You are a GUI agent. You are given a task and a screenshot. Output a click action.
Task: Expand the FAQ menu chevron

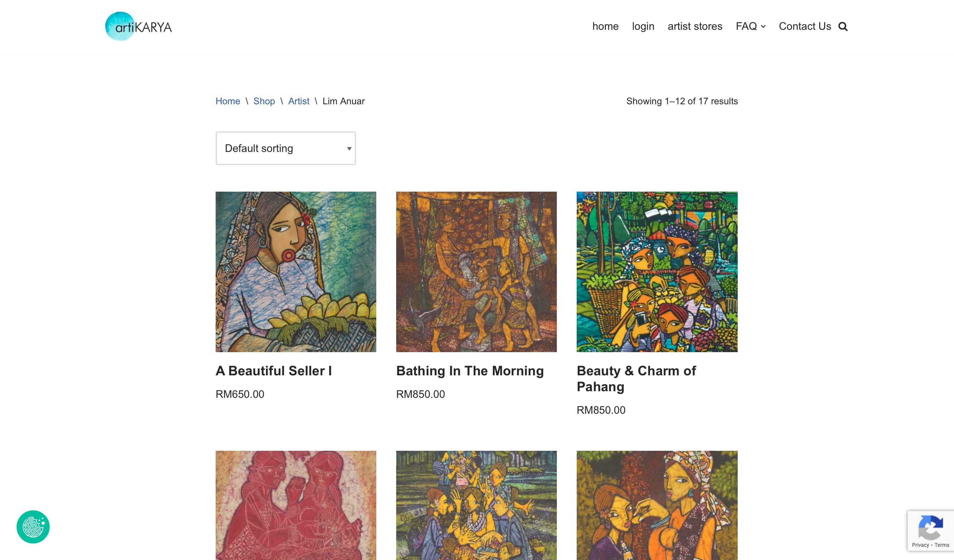click(x=763, y=26)
